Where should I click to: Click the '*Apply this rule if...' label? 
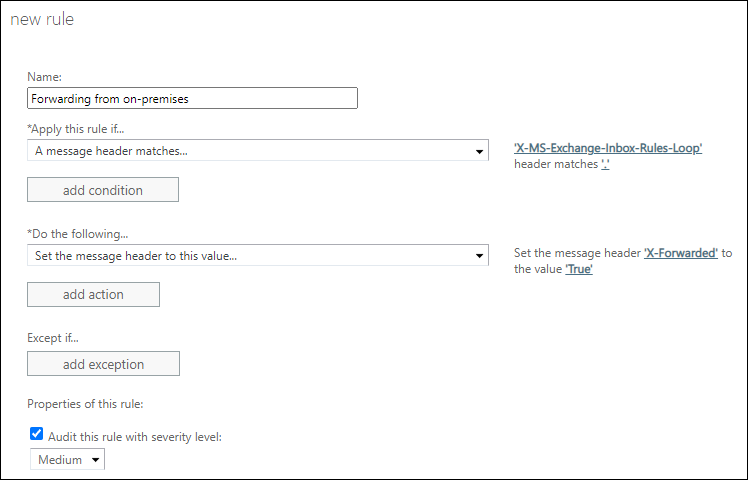[x=76, y=129]
